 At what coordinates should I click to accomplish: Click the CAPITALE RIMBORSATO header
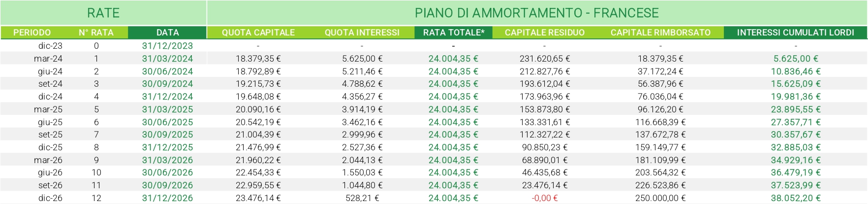click(660, 33)
